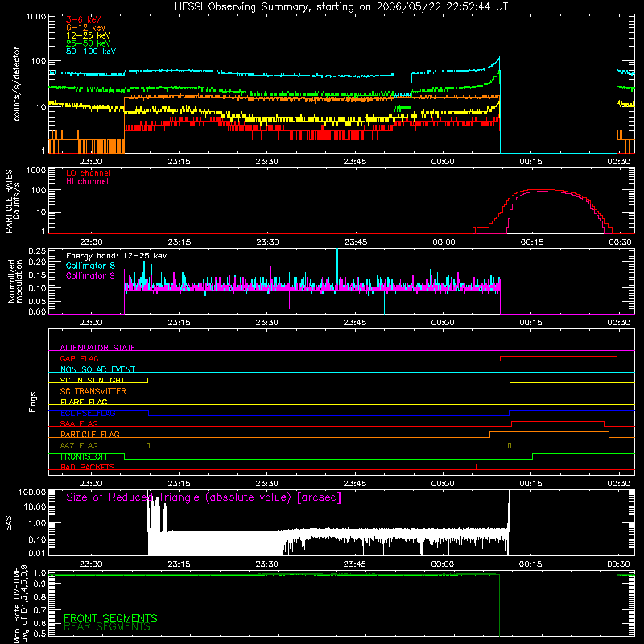Click the Energy band: 12-25 keV text
Image resolution: width=644 pixels, height=644 pixels.
coord(117,256)
